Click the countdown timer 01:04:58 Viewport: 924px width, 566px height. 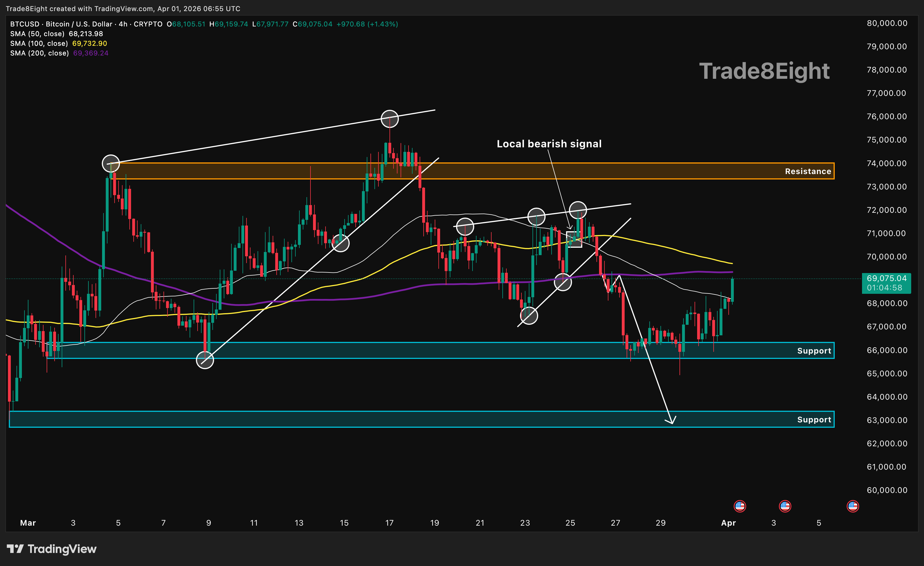884,288
